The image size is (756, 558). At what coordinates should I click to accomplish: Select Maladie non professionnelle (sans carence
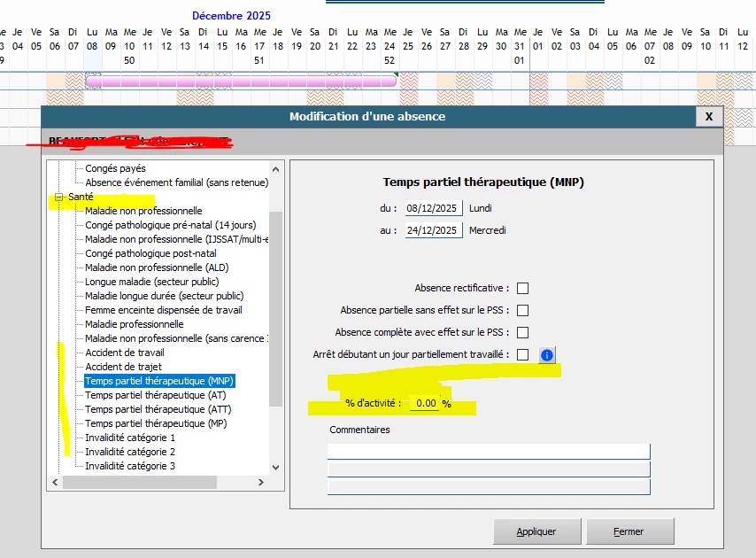(176, 338)
